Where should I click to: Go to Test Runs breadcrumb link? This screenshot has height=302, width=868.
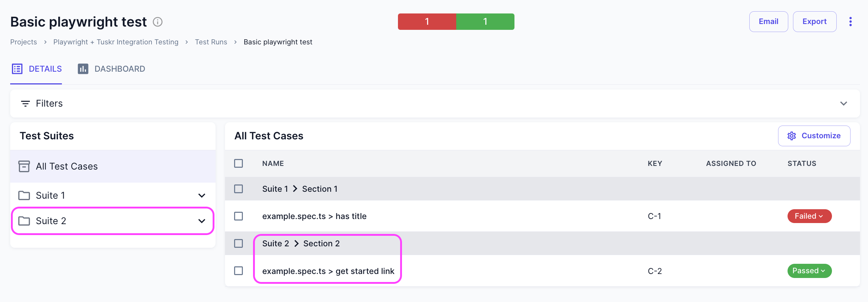(x=211, y=42)
